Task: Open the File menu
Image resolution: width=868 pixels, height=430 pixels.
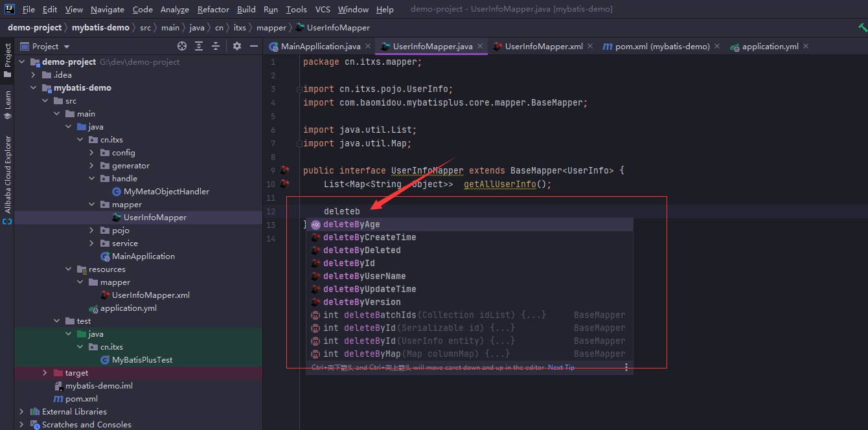Action: [29, 9]
